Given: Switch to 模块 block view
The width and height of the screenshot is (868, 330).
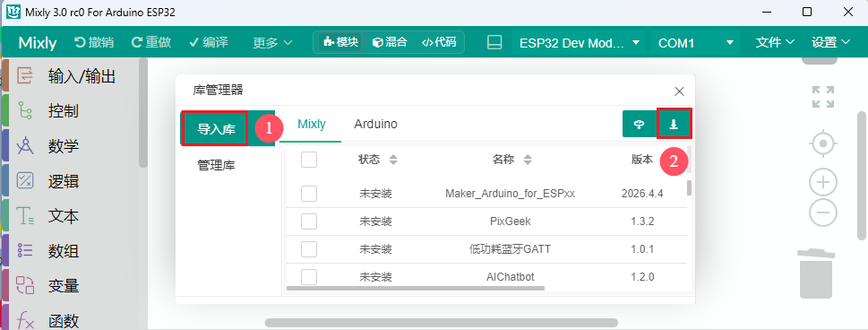Looking at the screenshot, I should (x=341, y=42).
